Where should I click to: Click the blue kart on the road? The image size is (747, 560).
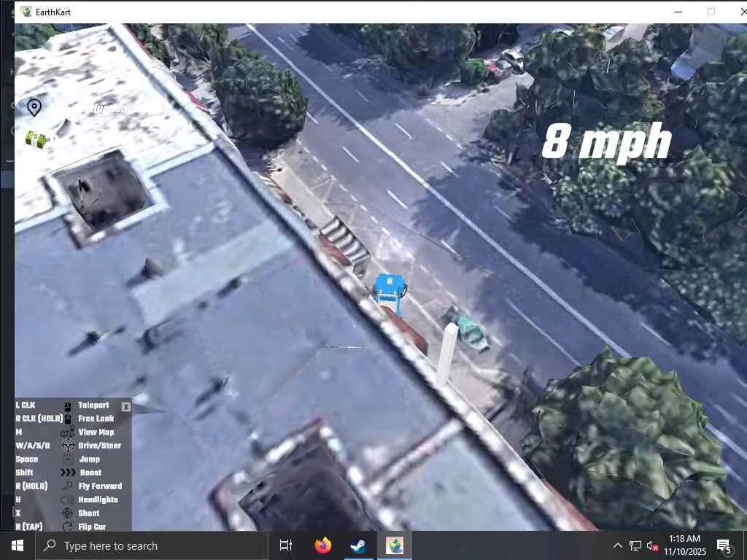click(x=390, y=294)
